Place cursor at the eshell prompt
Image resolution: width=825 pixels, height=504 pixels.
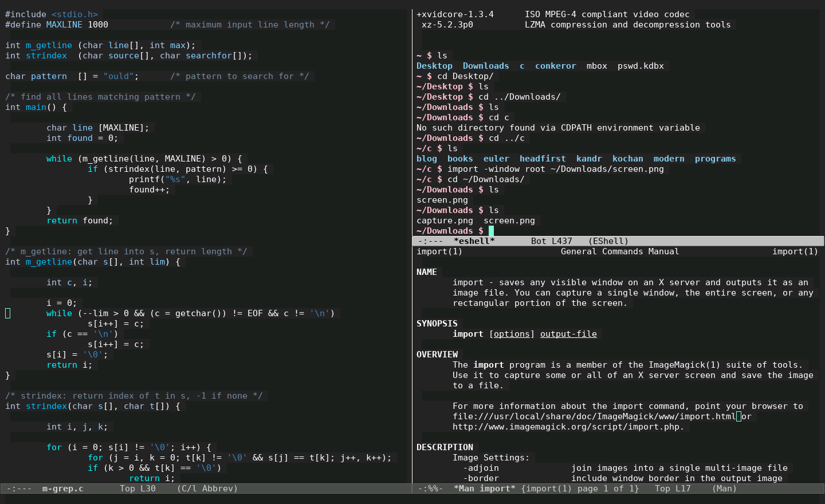click(x=492, y=230)
